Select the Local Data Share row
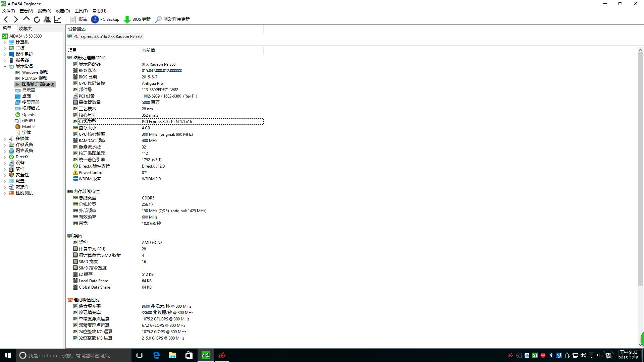 click(168, 281)
